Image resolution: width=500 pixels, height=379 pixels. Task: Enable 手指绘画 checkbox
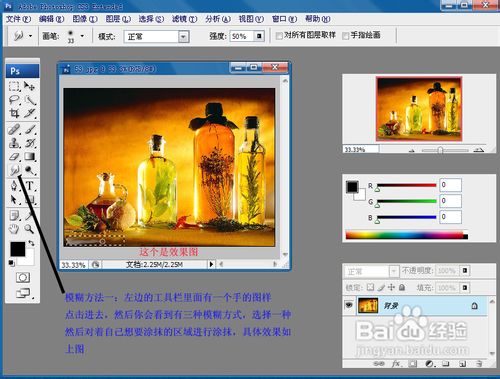(346, 36)
